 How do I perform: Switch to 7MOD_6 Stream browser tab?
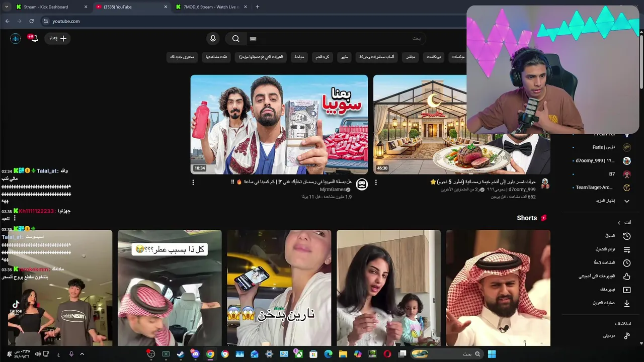pos(211,7)
